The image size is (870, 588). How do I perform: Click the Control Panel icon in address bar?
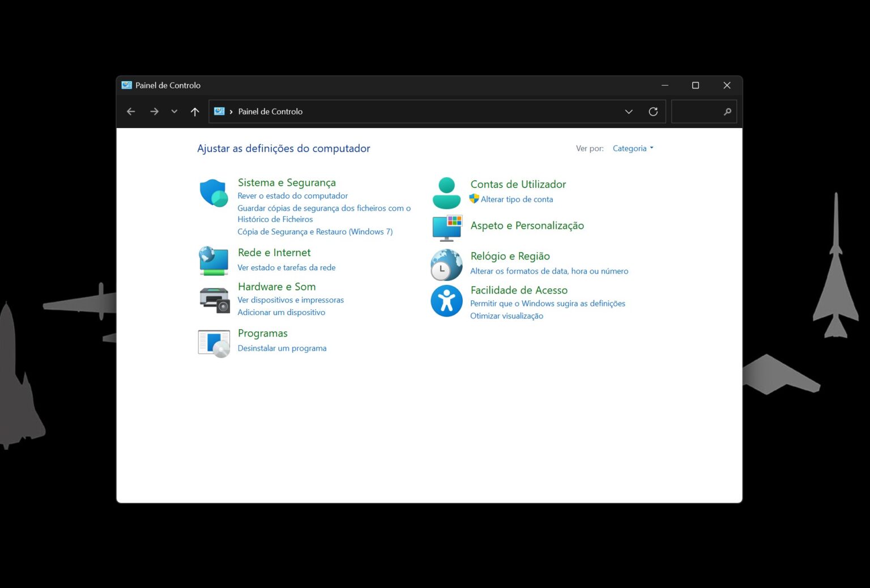219,112
